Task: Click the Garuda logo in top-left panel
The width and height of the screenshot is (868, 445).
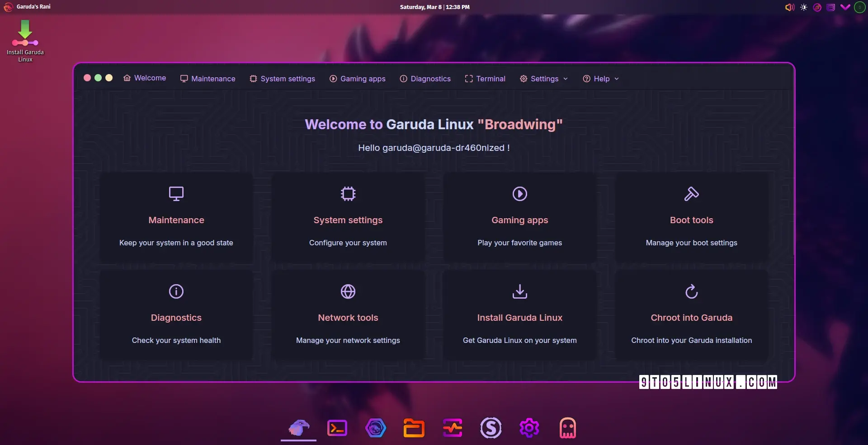Action: 8,7
